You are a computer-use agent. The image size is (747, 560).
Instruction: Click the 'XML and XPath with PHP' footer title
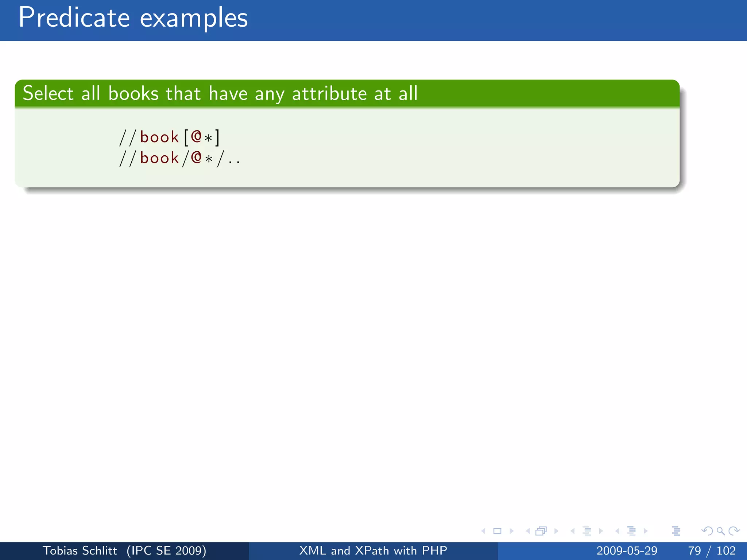373,551
